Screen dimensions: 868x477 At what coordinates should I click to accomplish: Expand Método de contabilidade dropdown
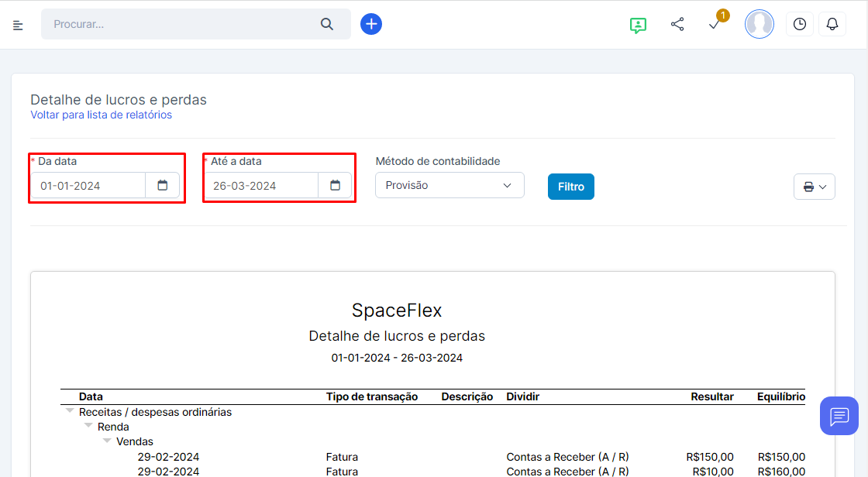449,186
